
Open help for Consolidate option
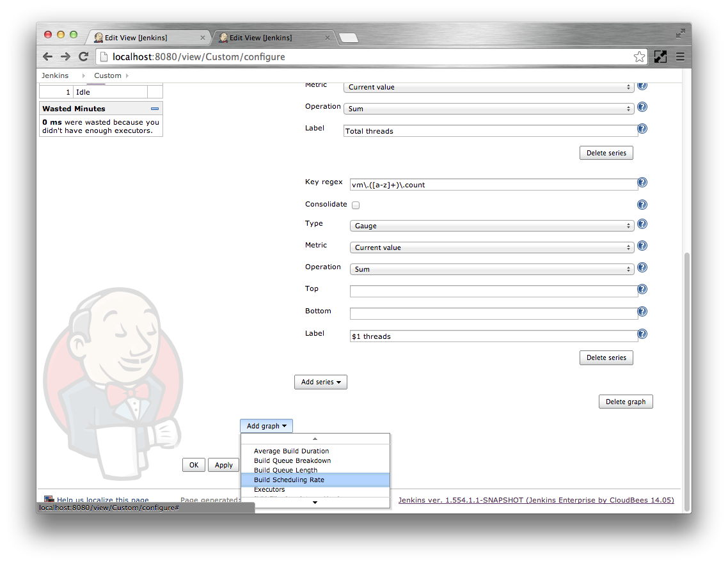tap(642, 205)
